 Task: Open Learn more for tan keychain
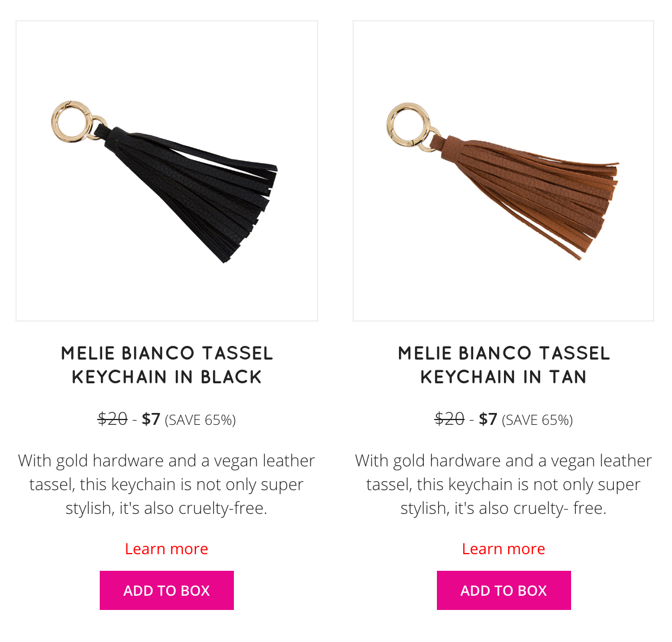coord(503,549)
